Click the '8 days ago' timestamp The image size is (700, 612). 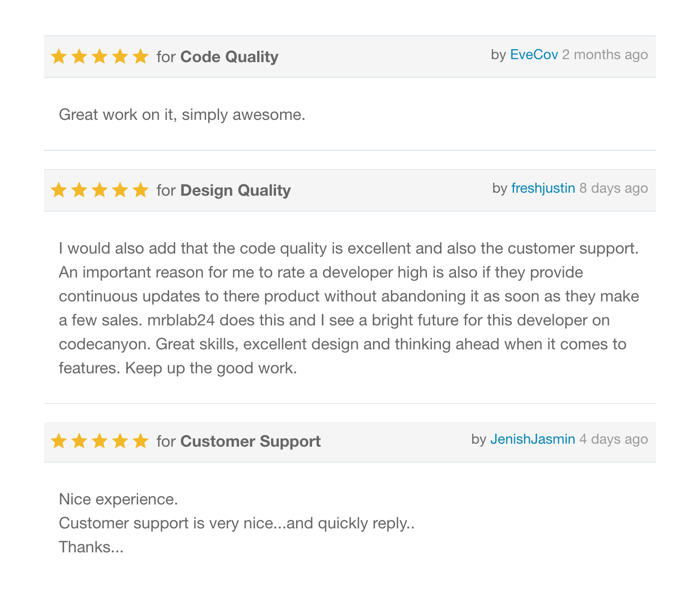point(613,188)
